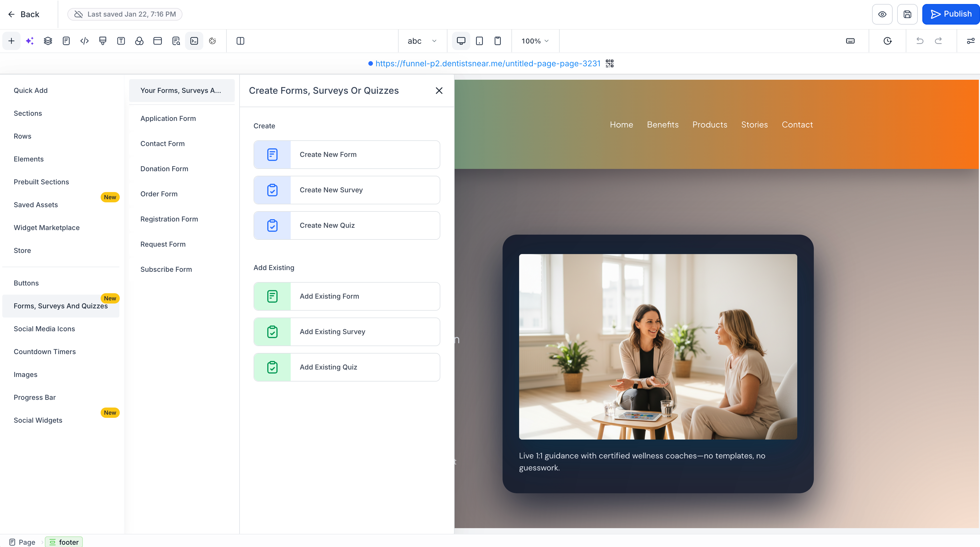
Task: Open the abc font dropdown
Action: coord(422,41)
